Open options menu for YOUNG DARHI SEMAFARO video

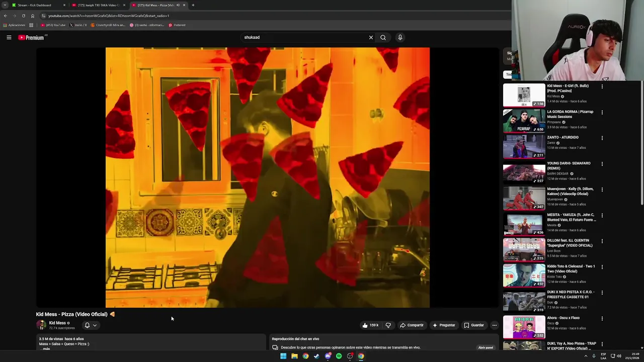click(x=602, y=164)
